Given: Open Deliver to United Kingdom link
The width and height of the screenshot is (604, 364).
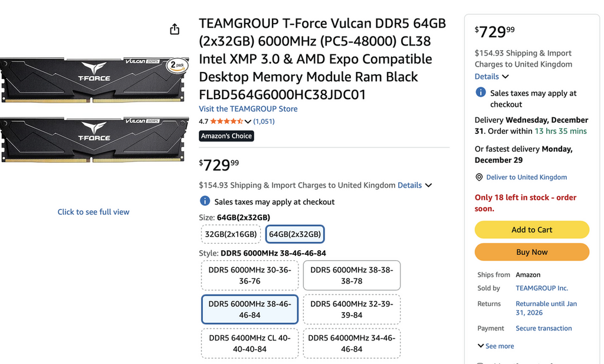Looking at the screenshot, I should [x=526, y=177].
